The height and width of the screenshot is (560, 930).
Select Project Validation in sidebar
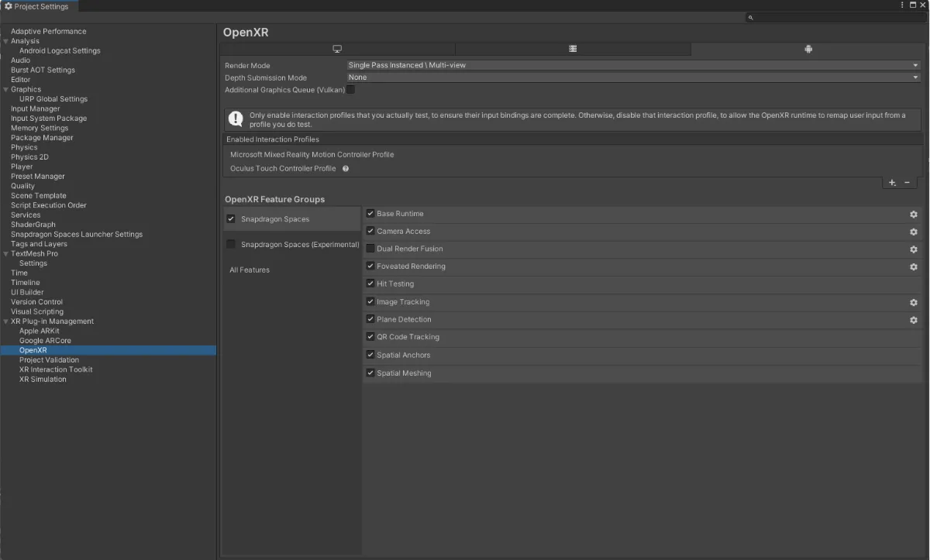click(x=49, y=360)
